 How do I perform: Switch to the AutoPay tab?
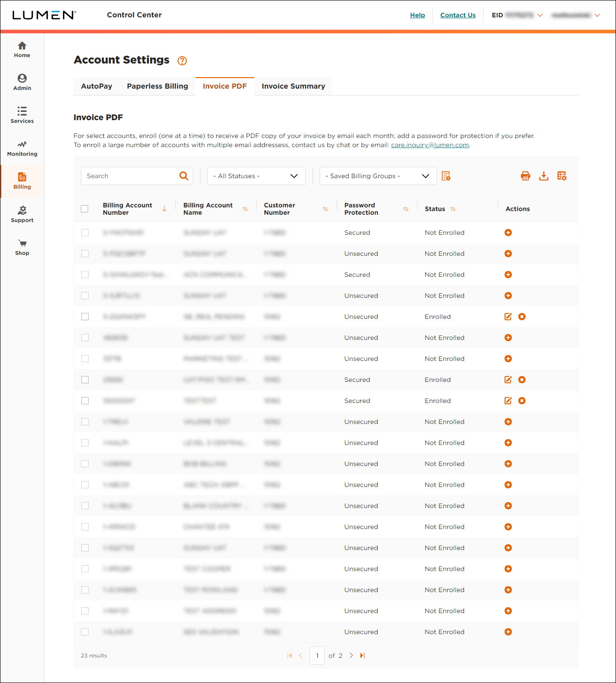[x=96, y=86]
